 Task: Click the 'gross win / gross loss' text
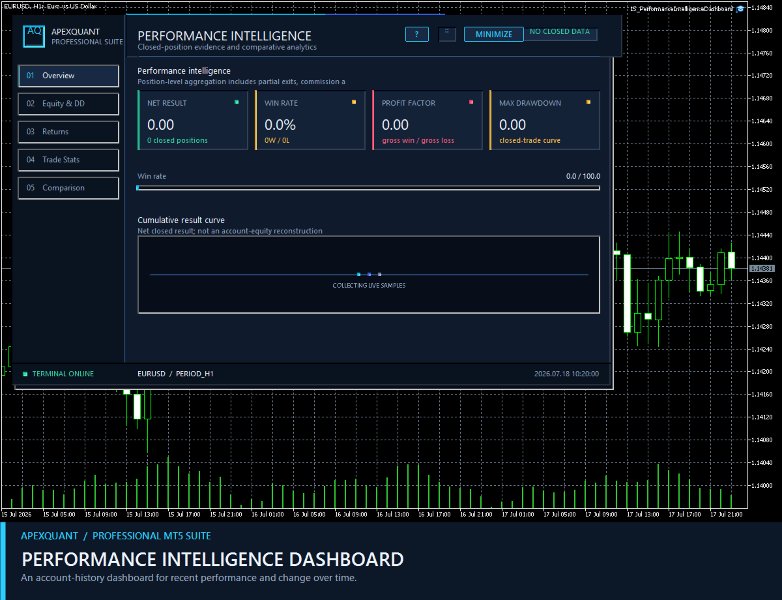coord(418,141)
